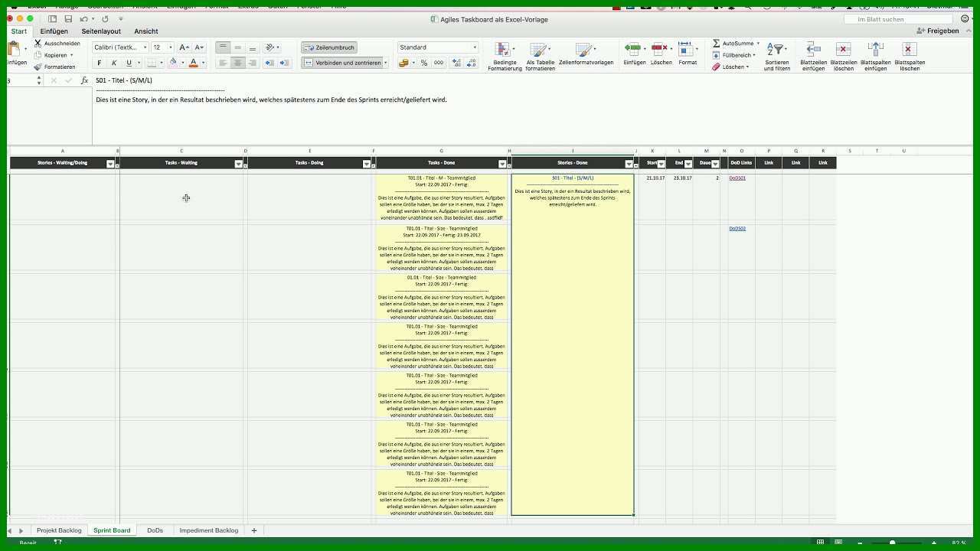Click AutoSumme sigma button
The width and height of the screenshot is (980, 551).
tap(733, 44)
